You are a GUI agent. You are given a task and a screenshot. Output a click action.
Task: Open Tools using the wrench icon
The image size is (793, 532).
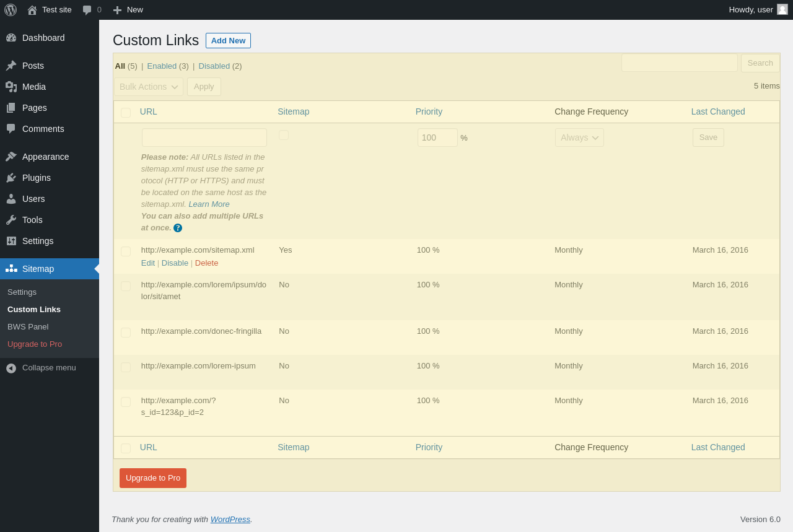(x=11, y=220)
